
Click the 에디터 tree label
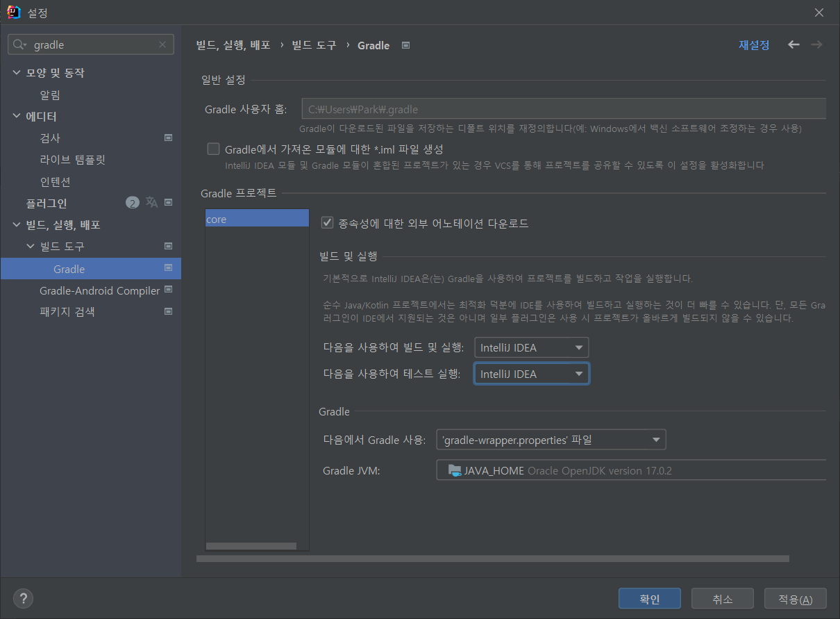(41, 116)
